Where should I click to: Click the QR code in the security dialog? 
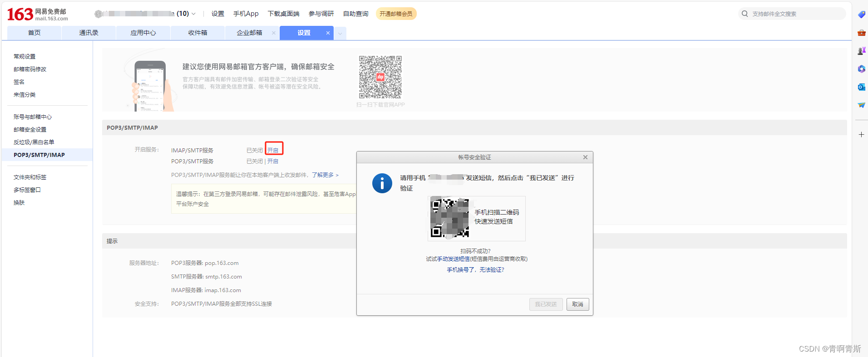coord(449,218)
